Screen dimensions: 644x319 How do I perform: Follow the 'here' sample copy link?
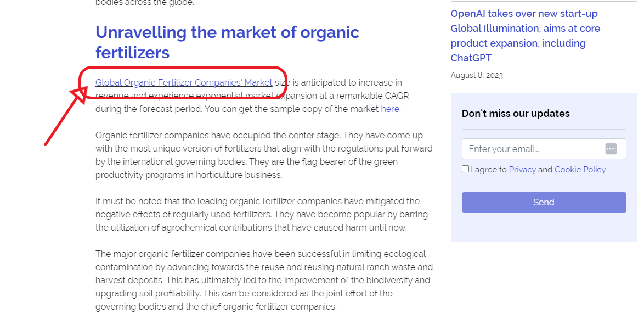click(390, 109)
